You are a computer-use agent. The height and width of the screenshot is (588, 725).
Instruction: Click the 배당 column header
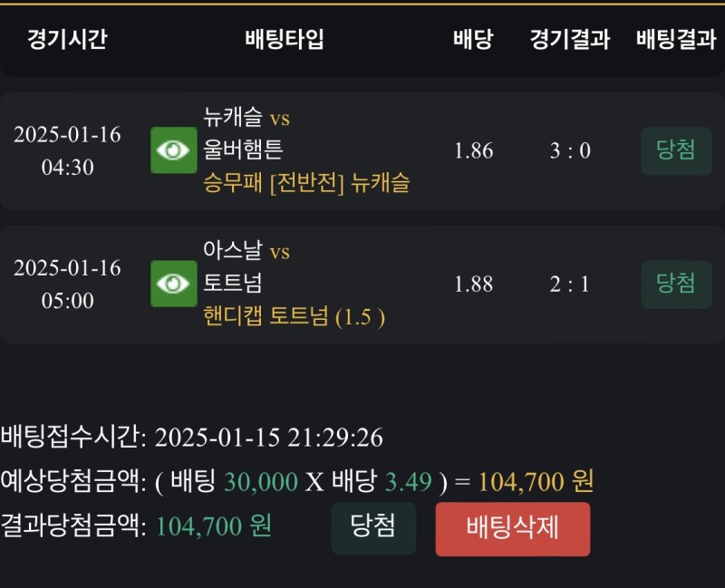tap(473, 40)
